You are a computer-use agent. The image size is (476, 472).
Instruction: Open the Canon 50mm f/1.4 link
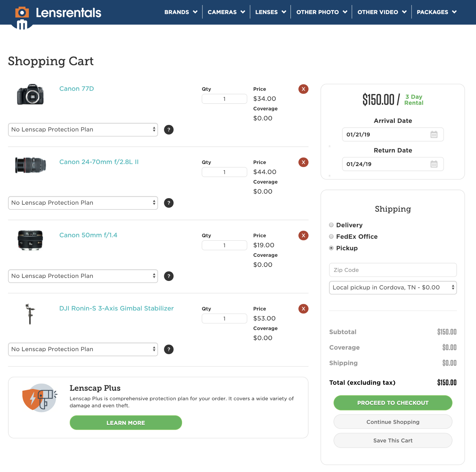[x=88, y=235]
